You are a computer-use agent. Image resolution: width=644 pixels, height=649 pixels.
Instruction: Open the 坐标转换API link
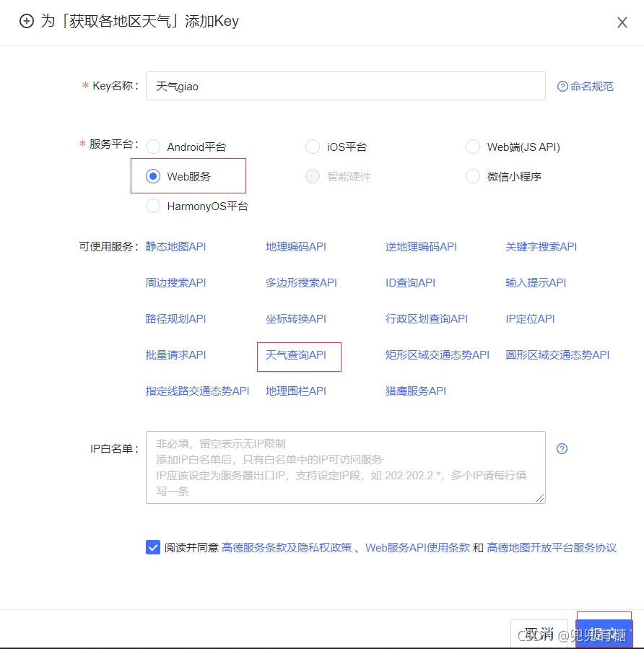tap(296, 318)
